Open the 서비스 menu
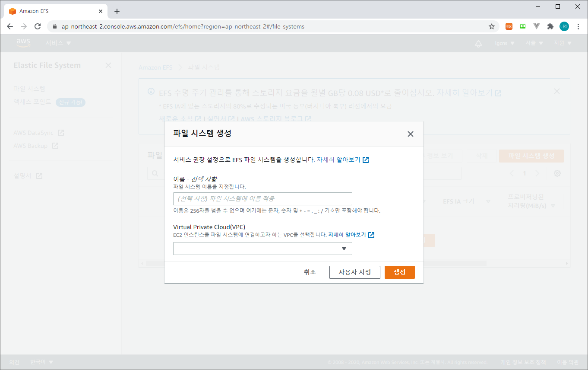The width and height of the screenshot is (588, 370). click(x=58, y=43)
